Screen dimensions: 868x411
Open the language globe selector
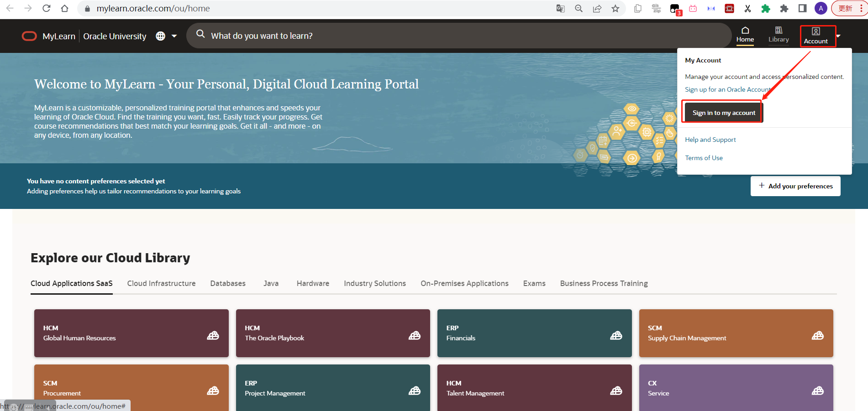(160, 36)
